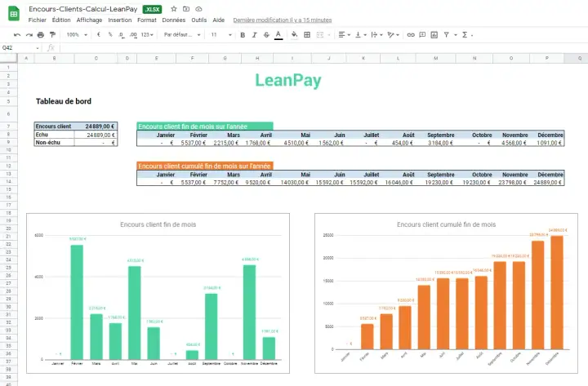Open the Outils menu
The image size is (588, 386).
(x=198, y=20)
